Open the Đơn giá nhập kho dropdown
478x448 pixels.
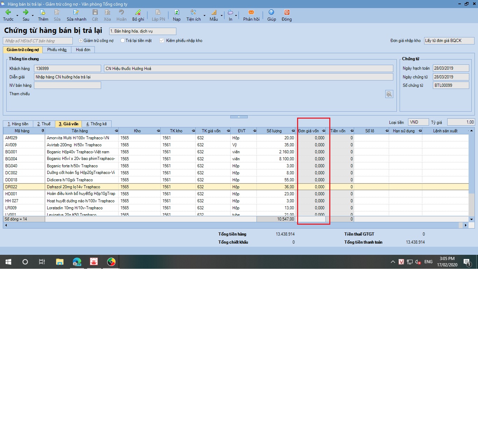(449, 41)
